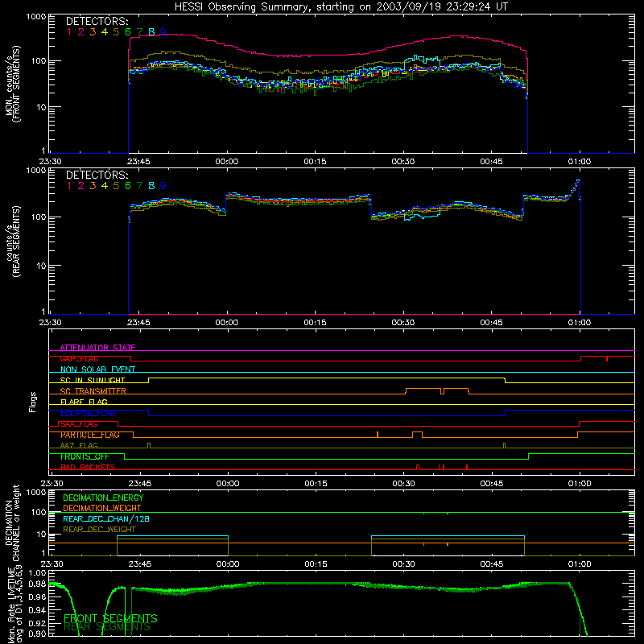Click the ECLIPSE_FLAG label

[x=88, y=413]
